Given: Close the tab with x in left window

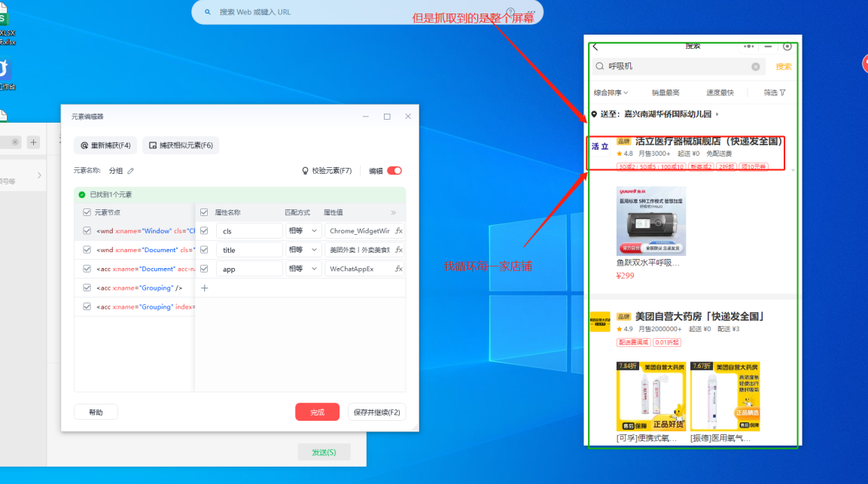Looking at the screenshot, I should [16, 142].
